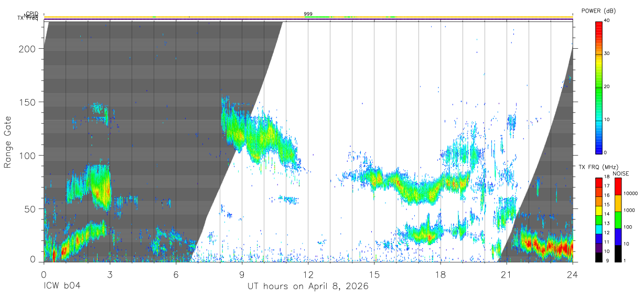
Task: Click the 15 hour tick label
Action: point(374,274)
